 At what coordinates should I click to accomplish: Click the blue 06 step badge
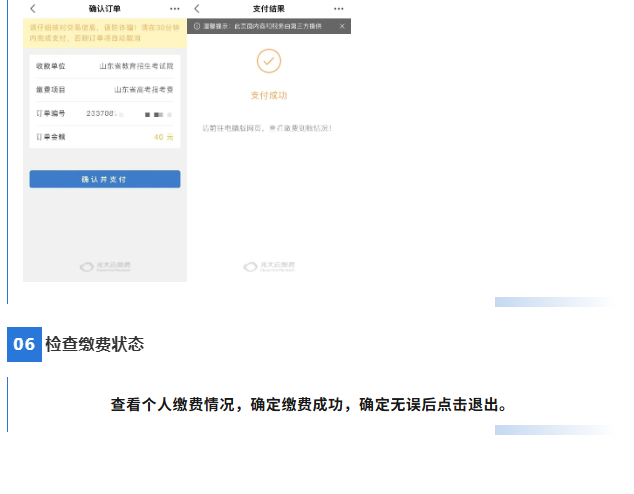click(x=24, y=345)
